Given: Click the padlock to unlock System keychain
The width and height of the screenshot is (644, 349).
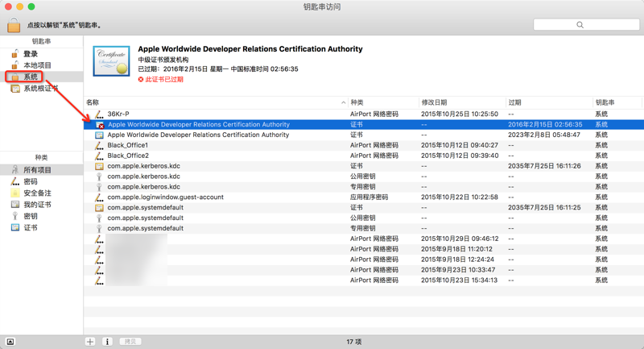Looking at the screenshot, I should click(14, 25).
